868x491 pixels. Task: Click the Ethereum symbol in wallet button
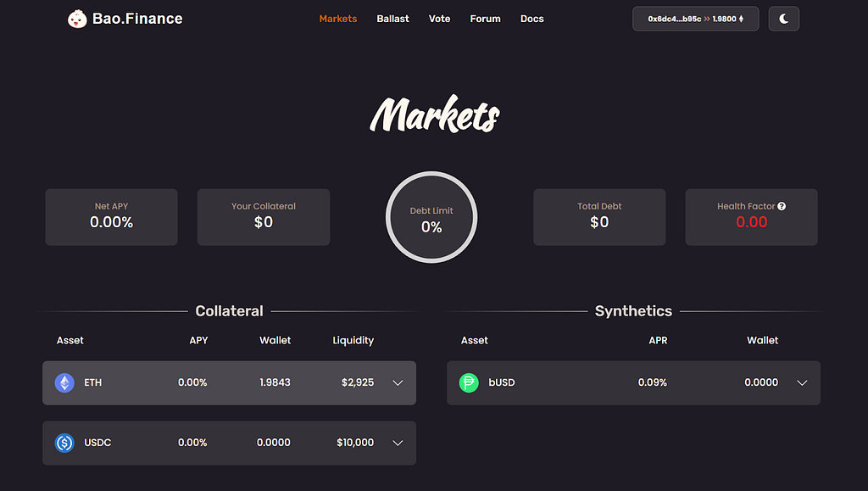pyautogui.click(x=741, y=19)
